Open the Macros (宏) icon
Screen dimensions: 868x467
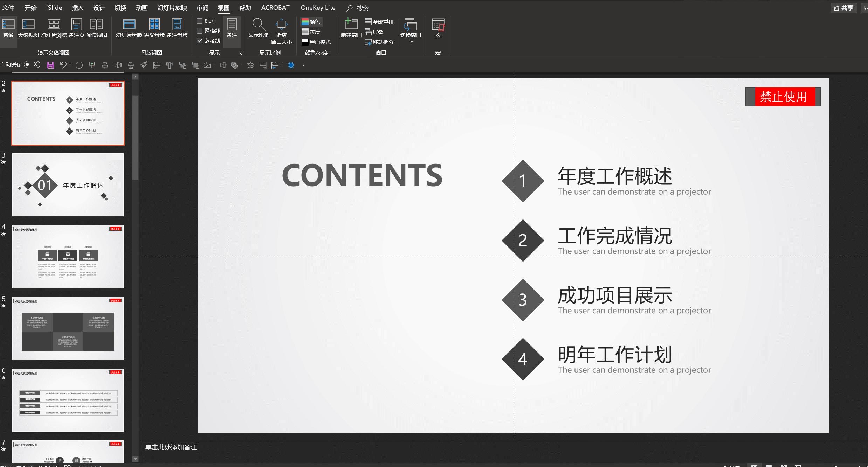[x=438, y=28]
